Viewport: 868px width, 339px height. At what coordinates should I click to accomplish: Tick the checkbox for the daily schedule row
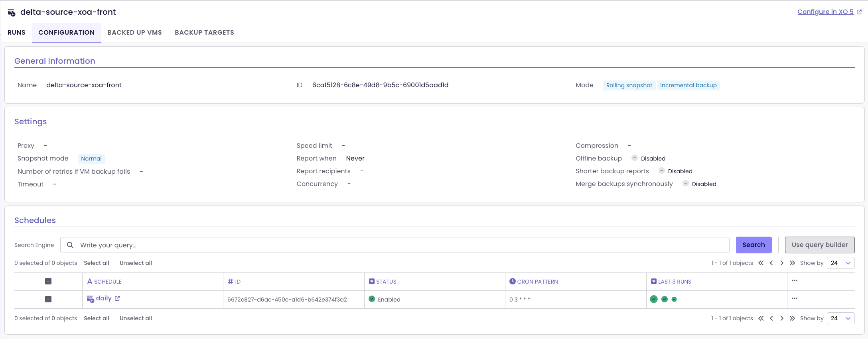click(48, 299)
